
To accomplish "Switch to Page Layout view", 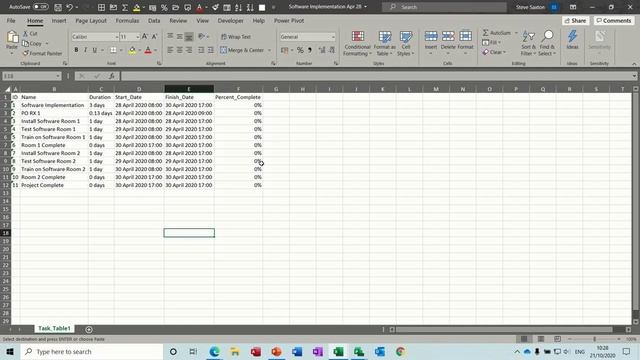I will click(x=540, y=339).
